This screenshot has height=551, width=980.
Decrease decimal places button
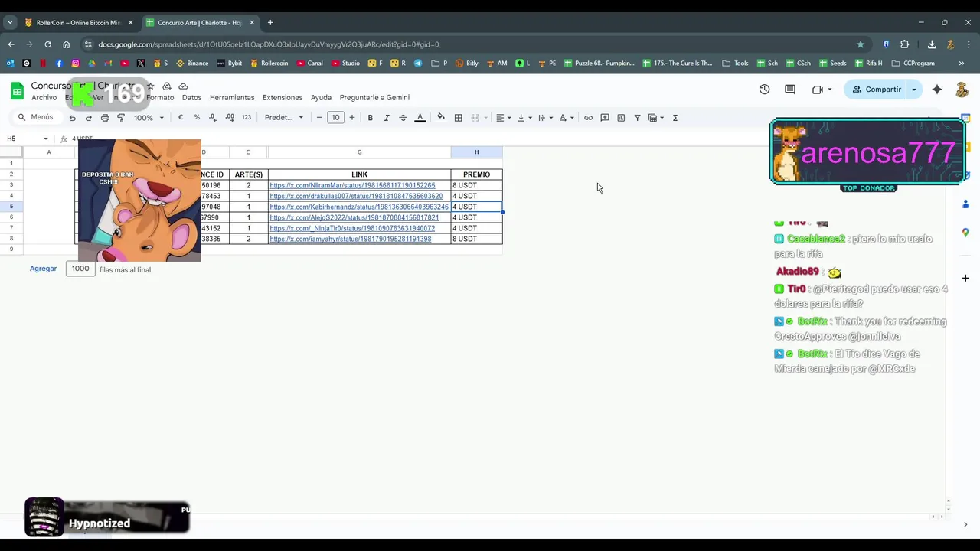(x=213, y=118)
